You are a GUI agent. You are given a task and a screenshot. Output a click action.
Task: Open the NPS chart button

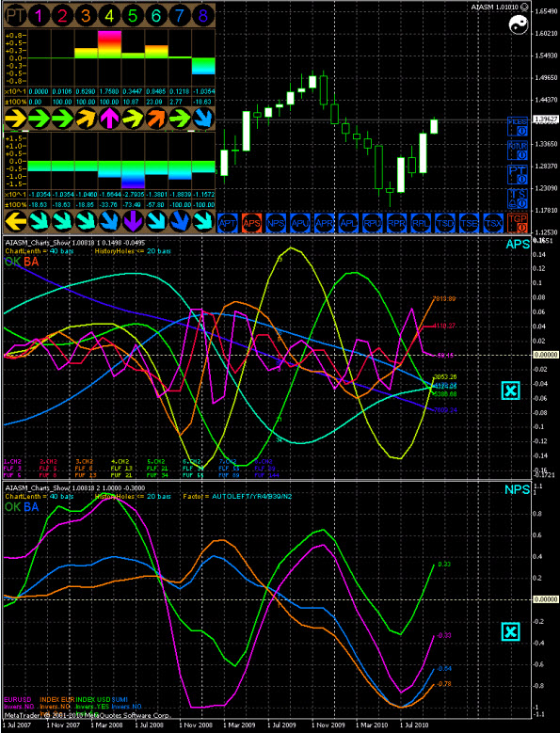point(276,223)
